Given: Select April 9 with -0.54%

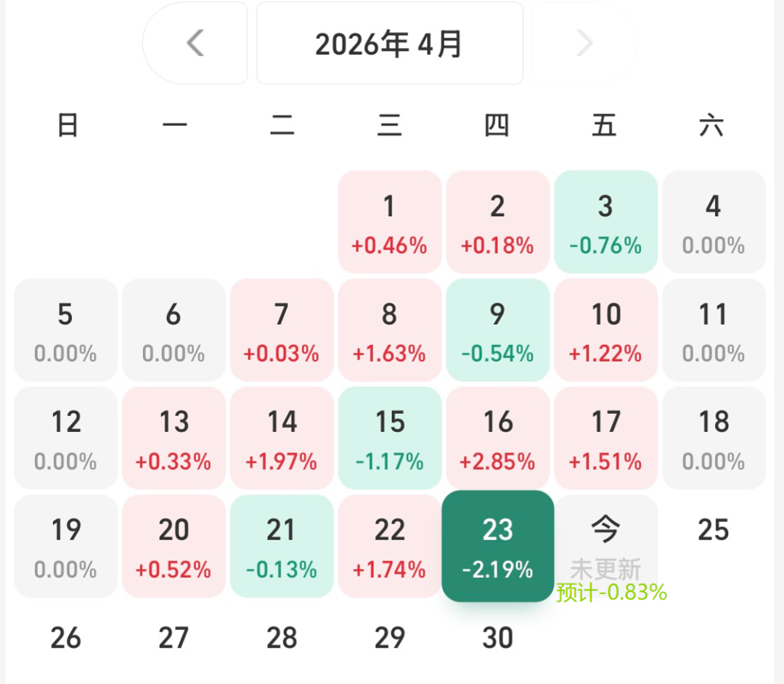Looking at the screenshot, I should [497, 330].
